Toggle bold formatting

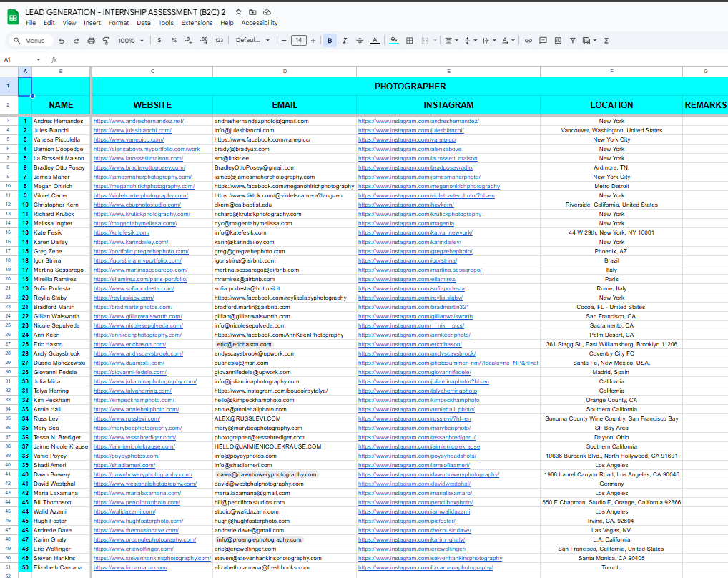[330, 41]
